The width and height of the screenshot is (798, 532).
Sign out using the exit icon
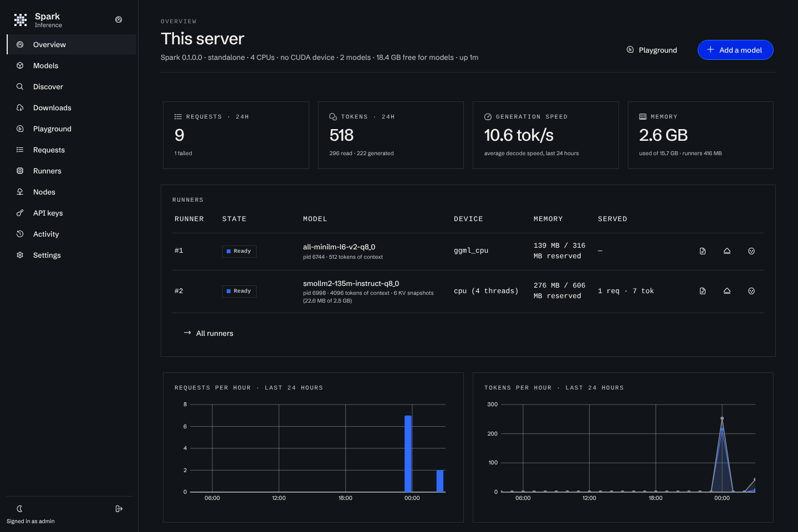(x=119, y=509)
